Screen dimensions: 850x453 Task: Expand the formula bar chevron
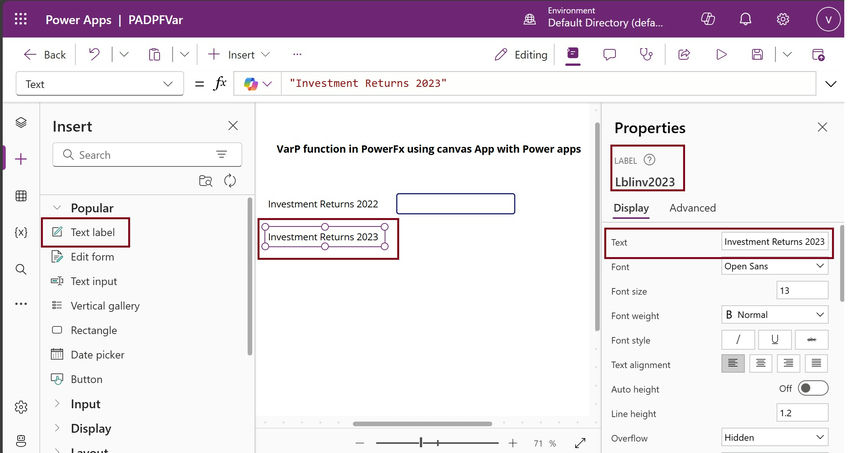pos(830,84)
